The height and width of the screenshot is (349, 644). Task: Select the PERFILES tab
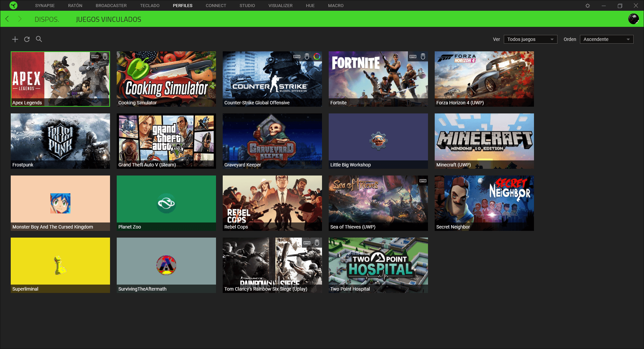click(182, 6)
